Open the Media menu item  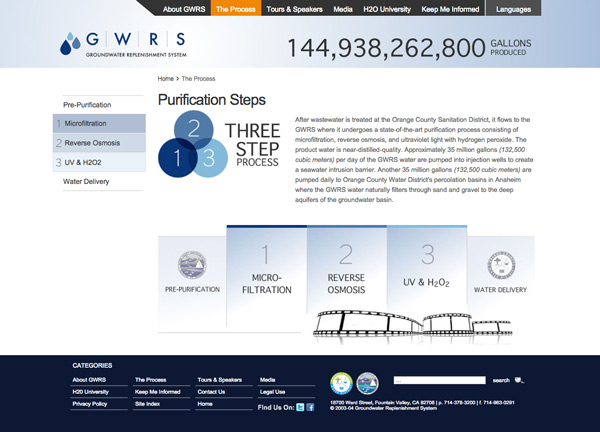(342, 9)
